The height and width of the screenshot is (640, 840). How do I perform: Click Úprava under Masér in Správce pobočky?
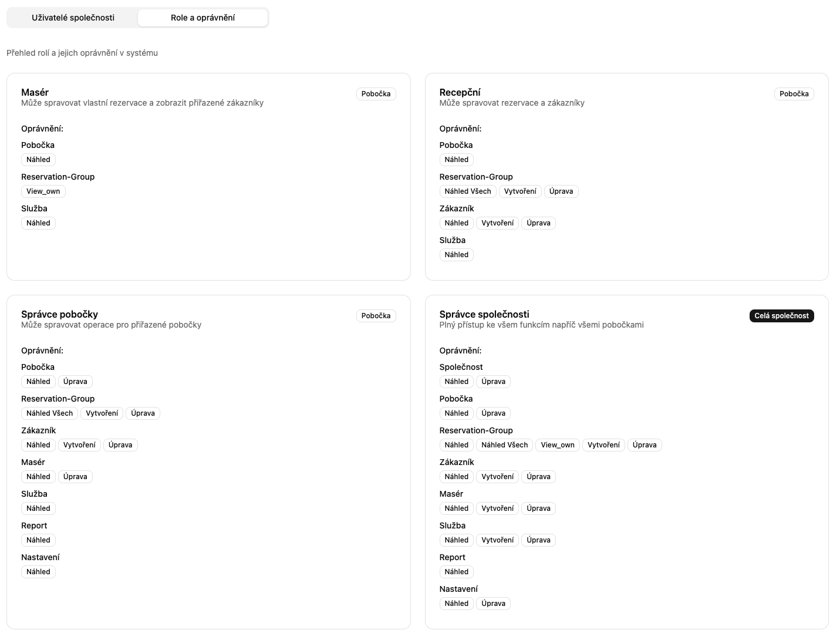(75, 477)
